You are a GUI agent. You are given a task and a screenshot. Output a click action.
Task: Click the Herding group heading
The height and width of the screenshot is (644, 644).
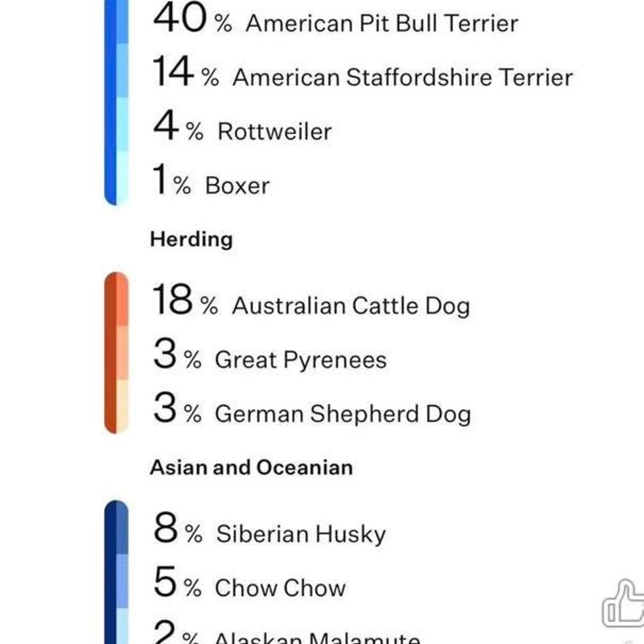[x=191, y=239]
